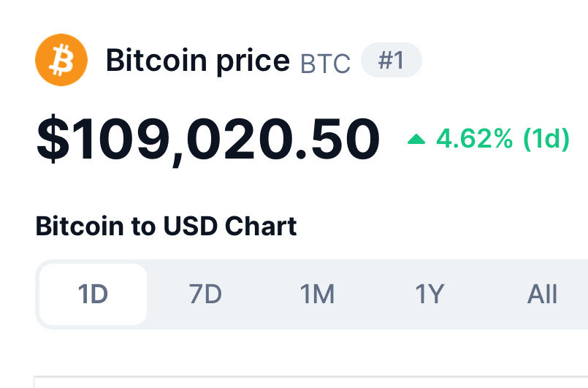This screenshot has height=388, width=588.
Task: Click the 4.62% daily change figure
Action: click(x=474, y=139)
